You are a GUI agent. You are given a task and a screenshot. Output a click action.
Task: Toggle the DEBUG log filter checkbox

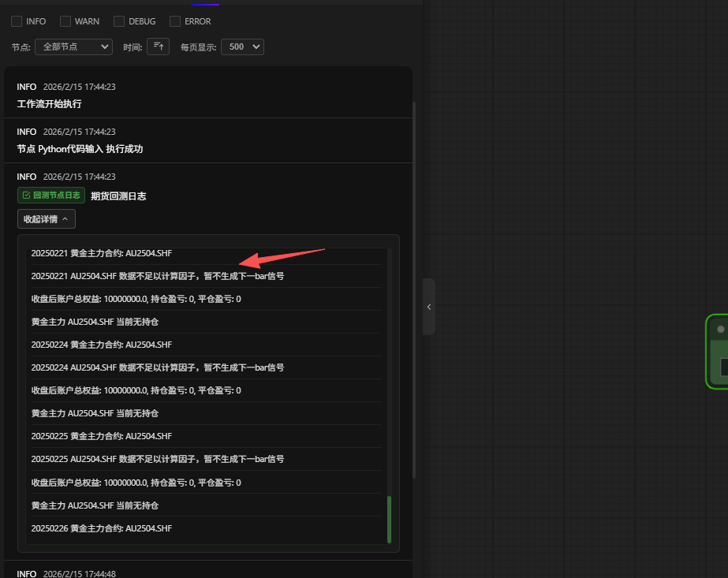(119, 21)
